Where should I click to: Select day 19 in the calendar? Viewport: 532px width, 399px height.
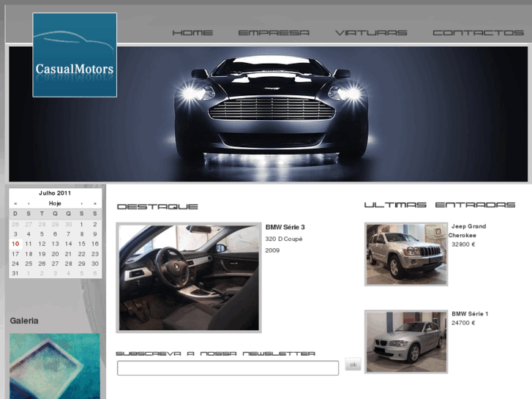pyautogui.click(x=42, y=254)
